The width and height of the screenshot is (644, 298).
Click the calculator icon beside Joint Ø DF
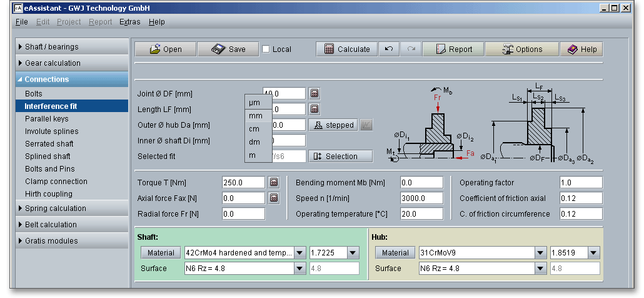[314, 93]
